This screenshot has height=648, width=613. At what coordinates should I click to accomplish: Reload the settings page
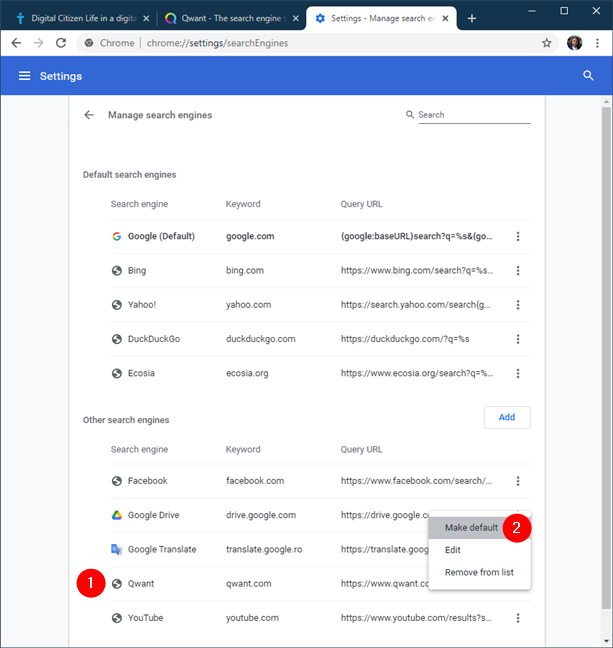(61, 43)
